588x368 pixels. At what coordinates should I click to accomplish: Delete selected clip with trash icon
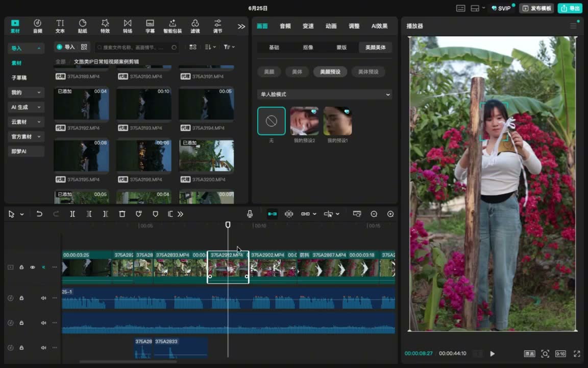click(122, 214)
